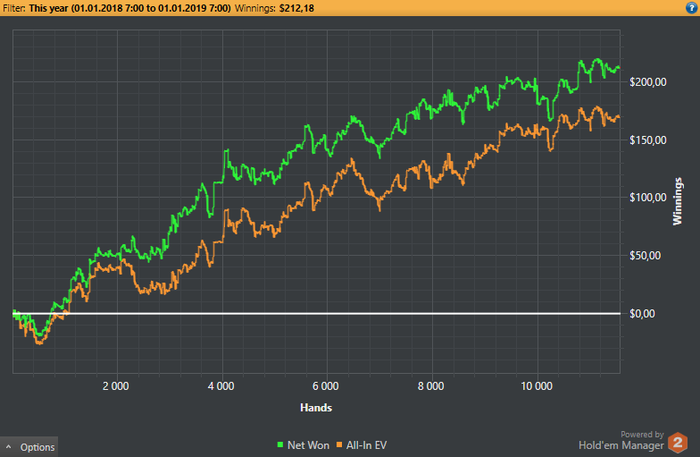Click the 6 000 hands axis label

326,386
